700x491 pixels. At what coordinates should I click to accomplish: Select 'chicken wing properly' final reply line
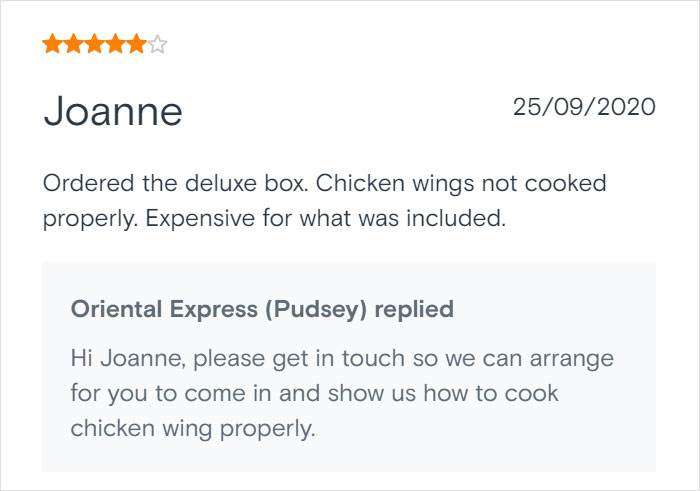click(193, 429)
